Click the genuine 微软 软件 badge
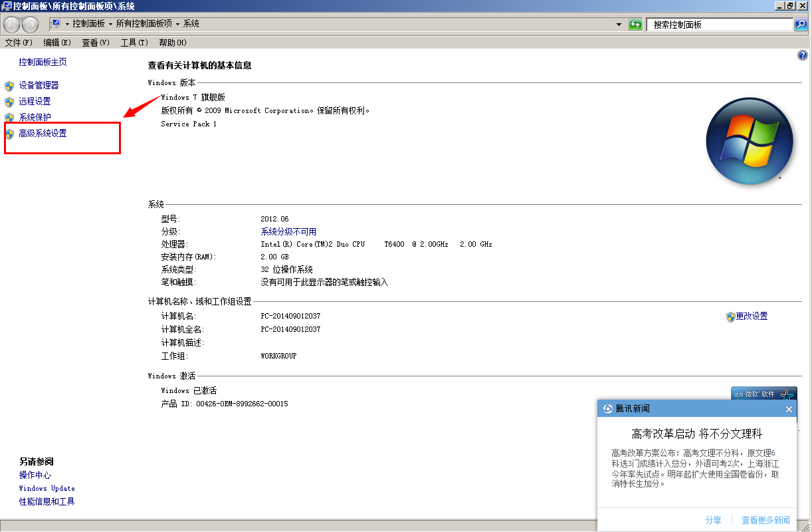 [x=763, y=394]
